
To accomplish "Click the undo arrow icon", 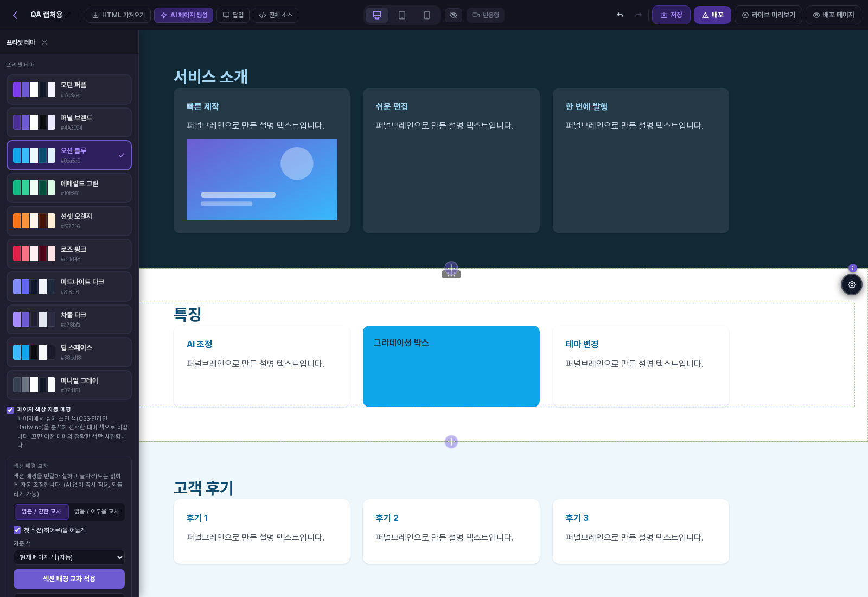I will [620, 15].
